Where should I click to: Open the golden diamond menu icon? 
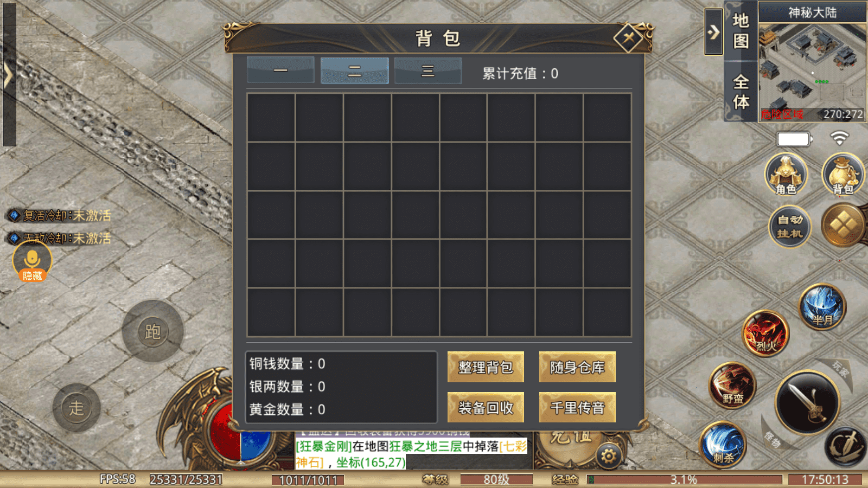(x=843, y=226)
